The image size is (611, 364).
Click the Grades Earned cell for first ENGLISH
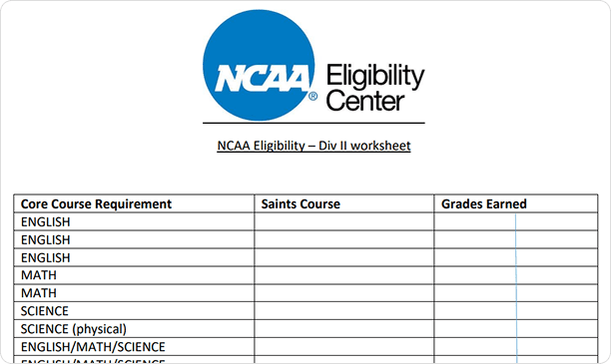click(516, 221)
